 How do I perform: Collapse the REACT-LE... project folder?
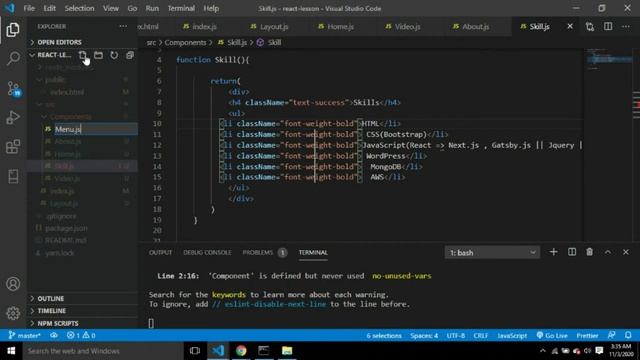click(50, 55)
